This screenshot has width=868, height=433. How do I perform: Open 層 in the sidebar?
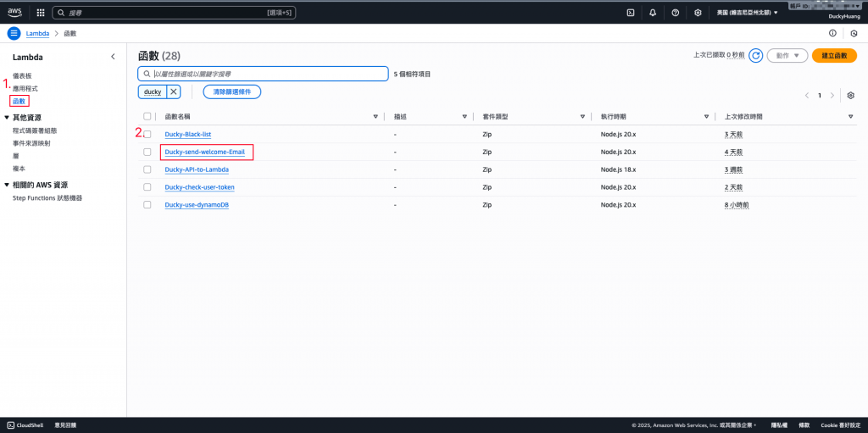click(x=15, y=156)
